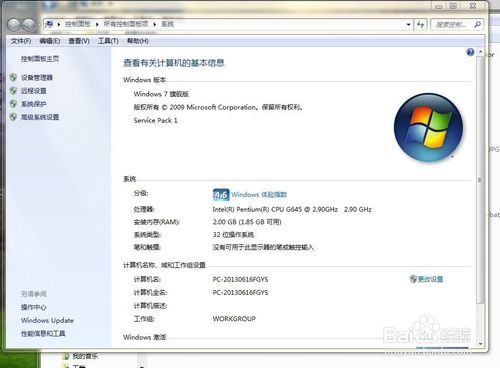Open Windows 体验指数 link

(x=259, y=195)
